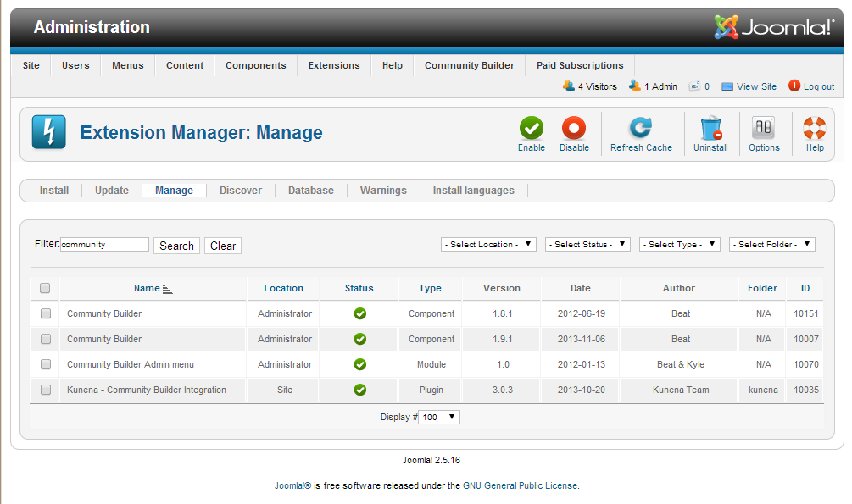Open the Content menu
Viewport: 852px width, 504px height.
[x=185, y=65]
